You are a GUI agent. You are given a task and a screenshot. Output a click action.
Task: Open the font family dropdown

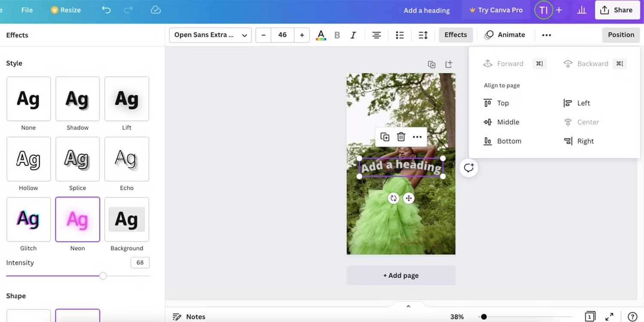click(210, 35)
